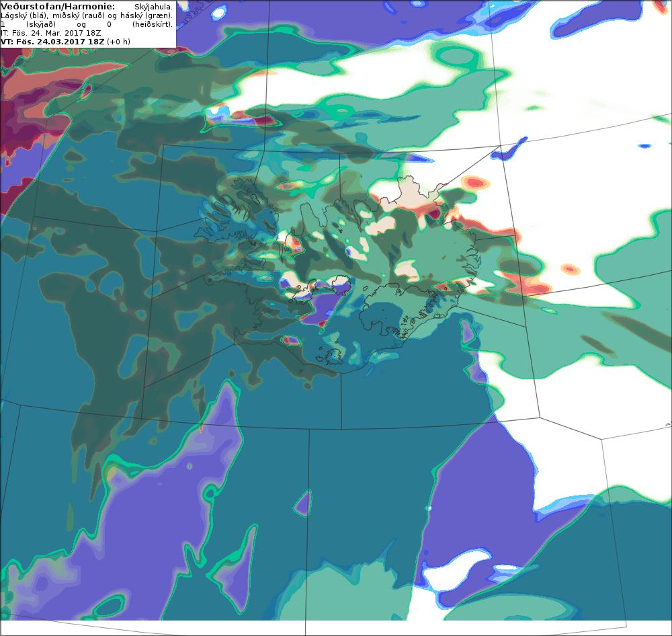Select the 'VT: Fös. 24.03.2017 18Z (+0 h)' line

pyautogui.click(x=66, y=42)
